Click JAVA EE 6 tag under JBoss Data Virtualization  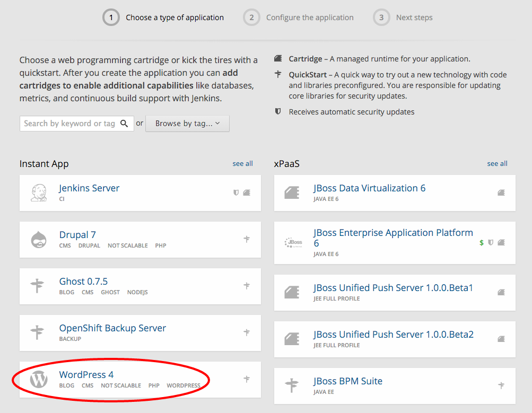tap(326, 199)
